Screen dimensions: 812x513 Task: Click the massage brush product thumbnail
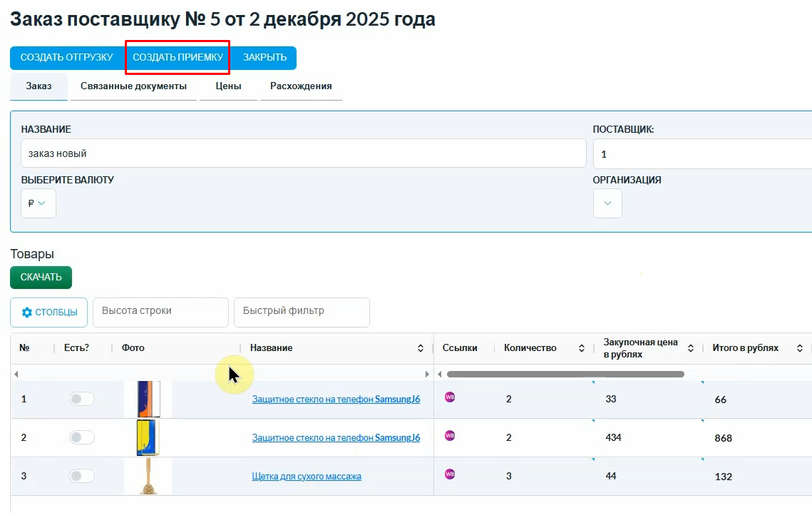point(148,476)
